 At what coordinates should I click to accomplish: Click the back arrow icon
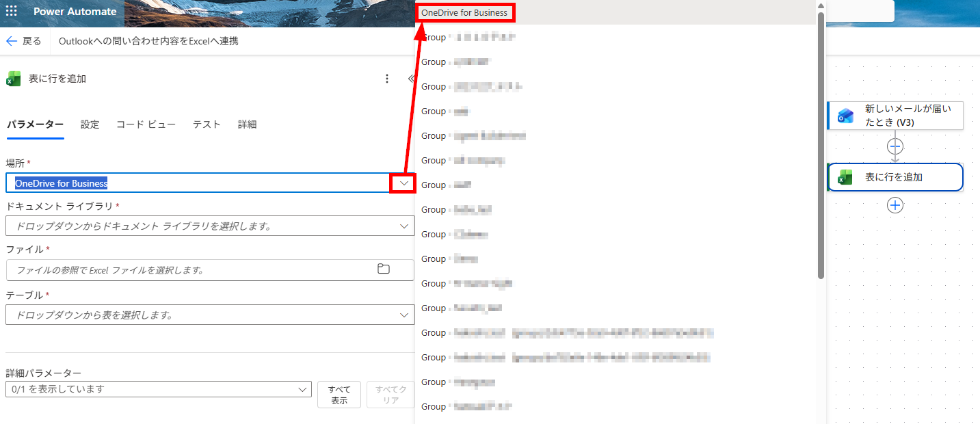point(11,41)
